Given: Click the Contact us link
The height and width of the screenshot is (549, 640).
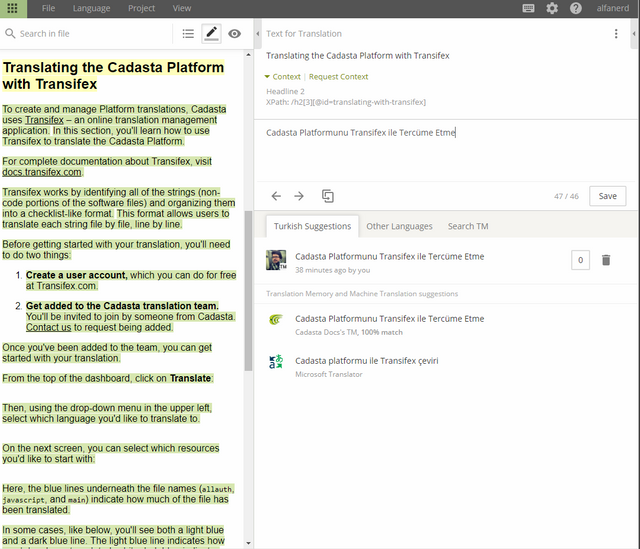Looking at the screenshot, I should (x=49, y=327).
